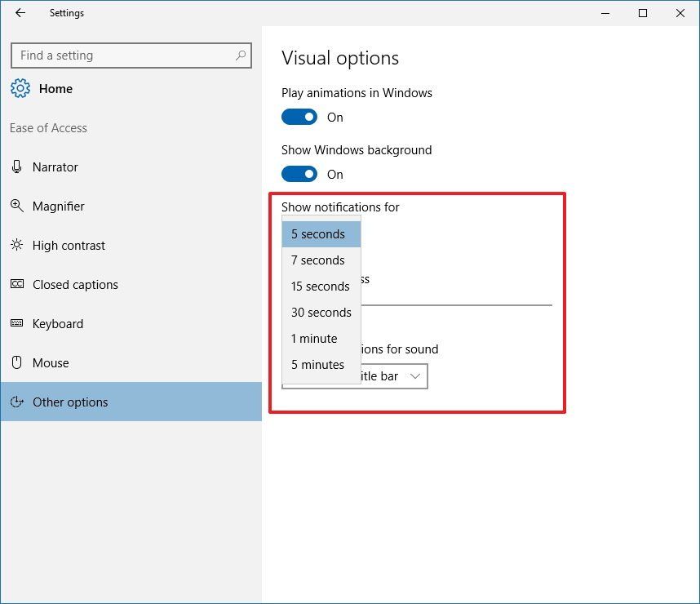Screen dimensions: 700x604
Task: Click the Home gear icon
Action: (x=20, y=88)
